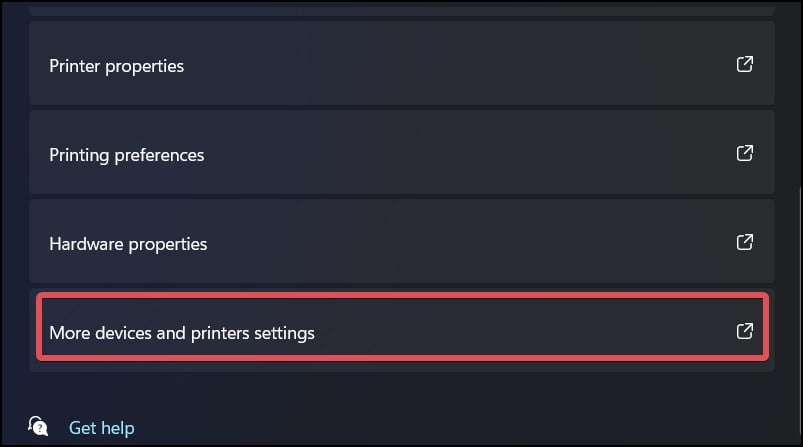The width and height of the screenshot is (803, 447).
Task: Click the vertical scrollbar thumb on right edge
Action: tap(800, 315)
